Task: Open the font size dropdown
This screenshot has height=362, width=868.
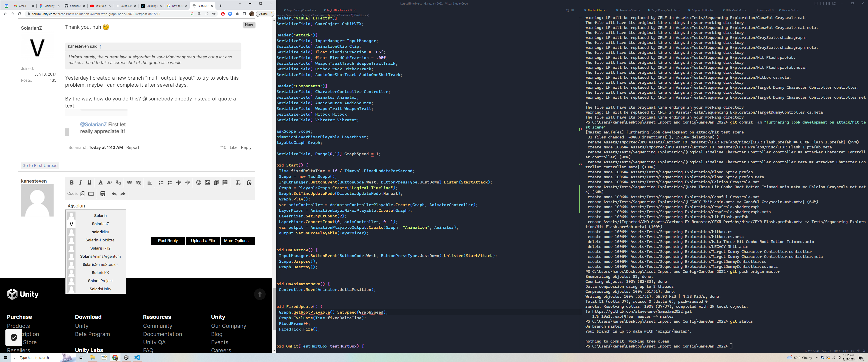Action: [x=109, y=183]
